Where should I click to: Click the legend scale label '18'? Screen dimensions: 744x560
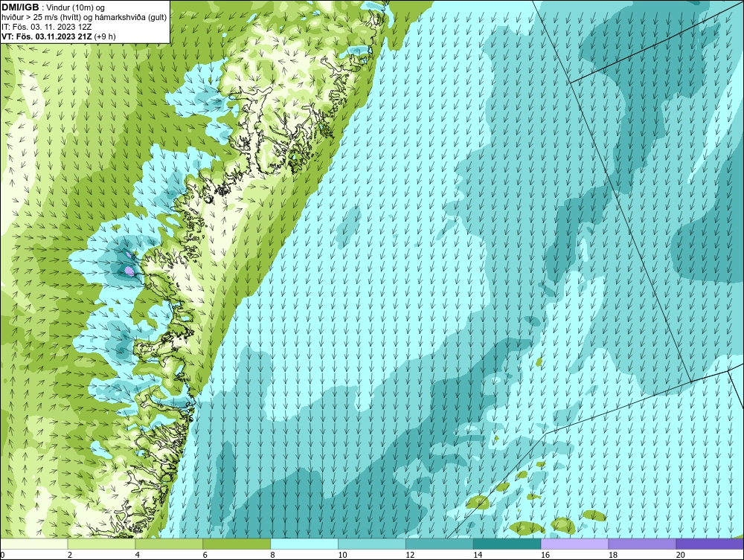click(x=612, y=555)
